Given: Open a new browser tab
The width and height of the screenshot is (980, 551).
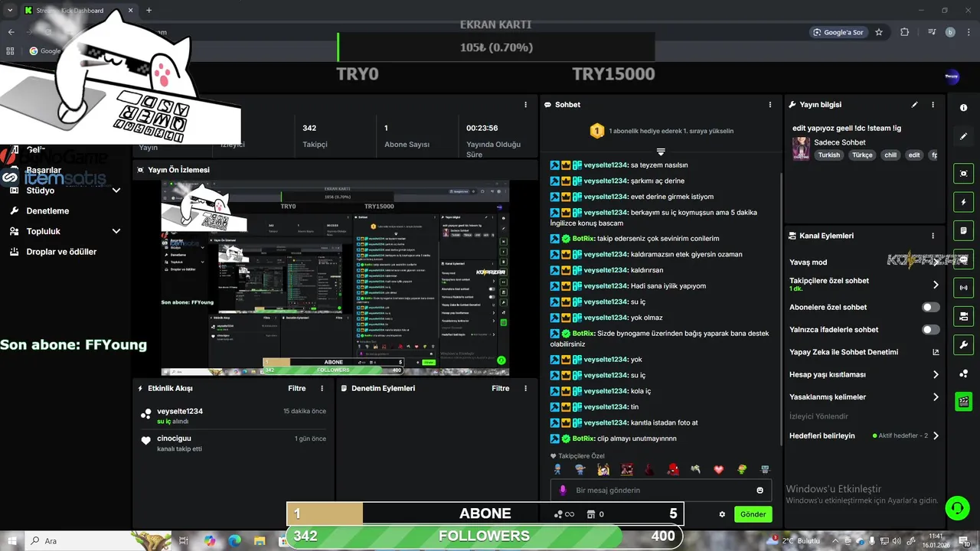Looking at the screenshot, I should point(149,10).
